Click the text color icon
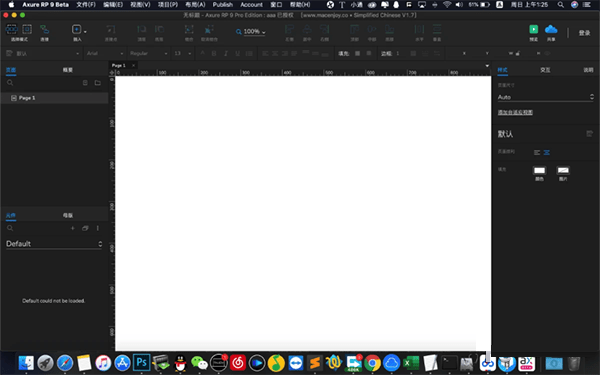The width and height of the screenshot is (600, 375). pos(202,53)
